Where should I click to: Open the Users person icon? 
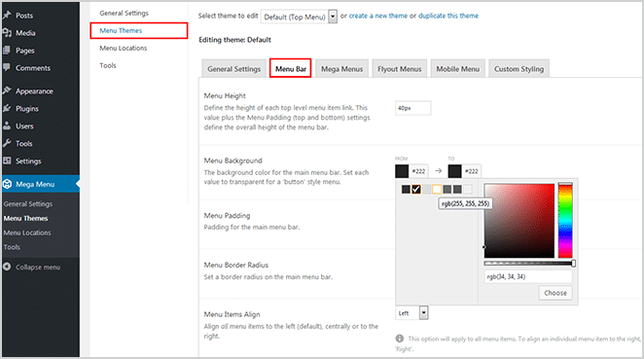(7, 126)
